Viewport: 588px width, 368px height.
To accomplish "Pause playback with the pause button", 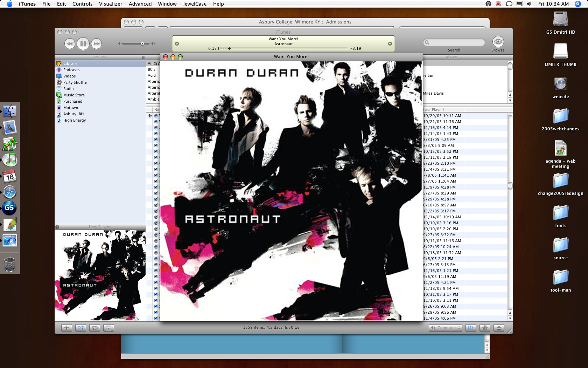I will (x=83, y=44).
